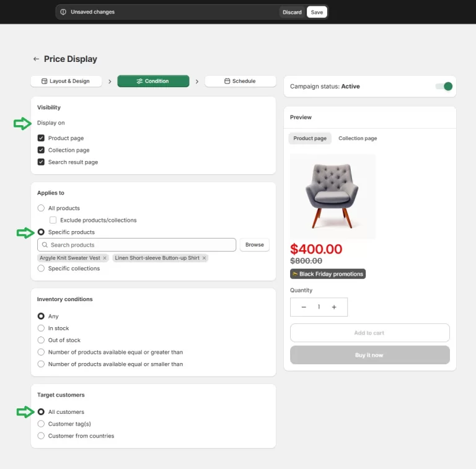Image resolution: width=476 pixels, height=469 pixels.
Task: Click the $400.00 sale price
Action: click(316, 249)
